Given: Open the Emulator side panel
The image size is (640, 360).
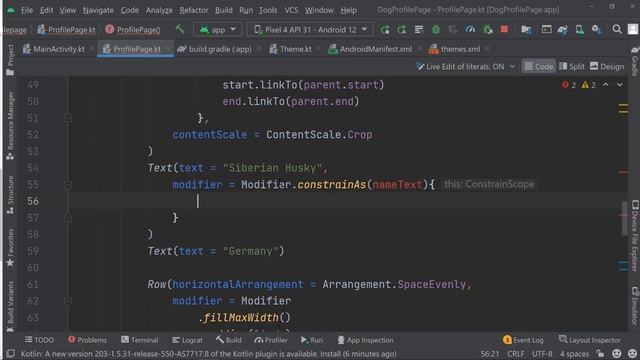Looking at the screenshot, I should tap(635, 306).
